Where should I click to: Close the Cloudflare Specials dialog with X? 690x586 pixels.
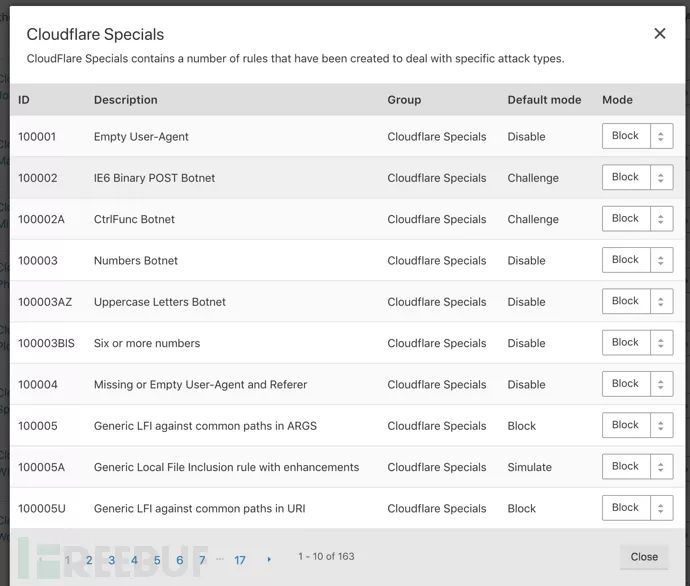[659, 34]
